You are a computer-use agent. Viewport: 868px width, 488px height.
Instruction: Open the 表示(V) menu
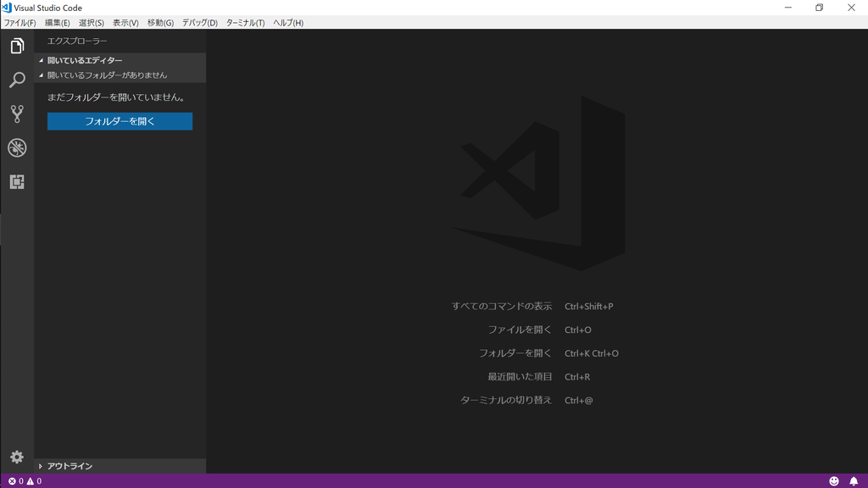pyautogui.click(x=125, y=23)
